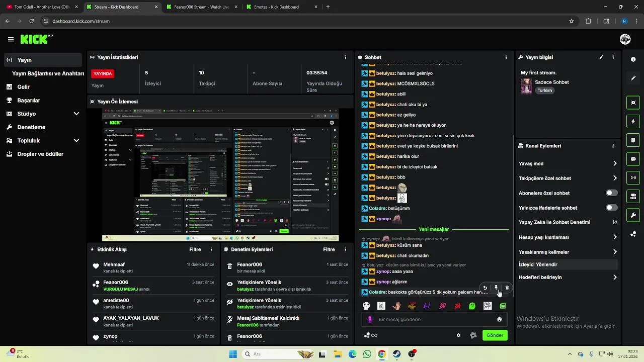644x362 pixels.
Task: Switch to Feanor006 Stream browser tab
Action: [x=201, y=7]
